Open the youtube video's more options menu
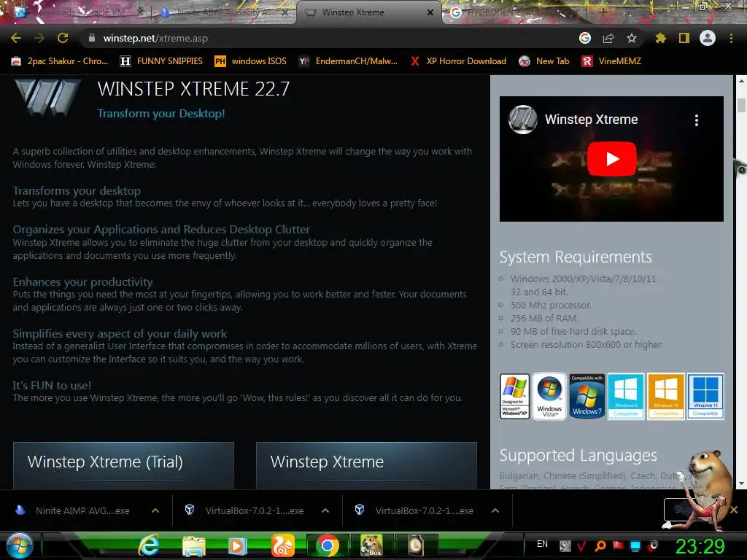The width and height of the screenshot is (747, 560). (x=697, y=120)
